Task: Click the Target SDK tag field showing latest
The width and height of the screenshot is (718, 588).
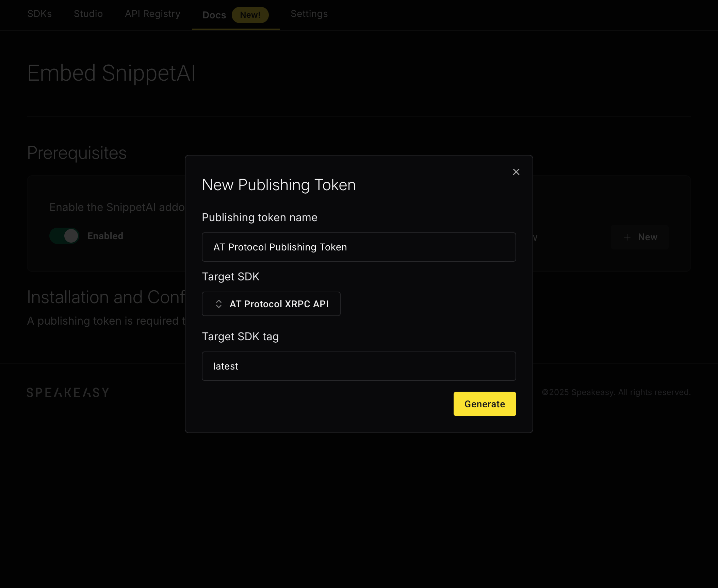Action: click(x=359, y=366)
